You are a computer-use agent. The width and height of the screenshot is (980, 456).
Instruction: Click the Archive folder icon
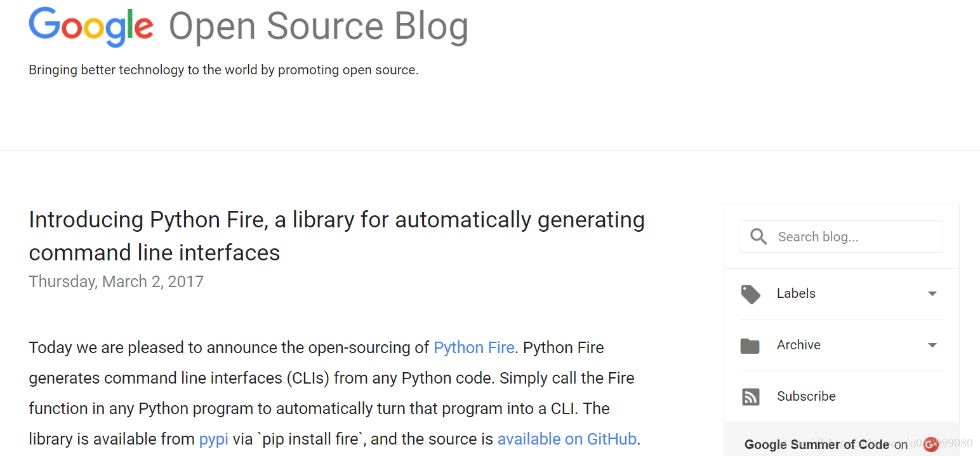(x=750, y=345)
